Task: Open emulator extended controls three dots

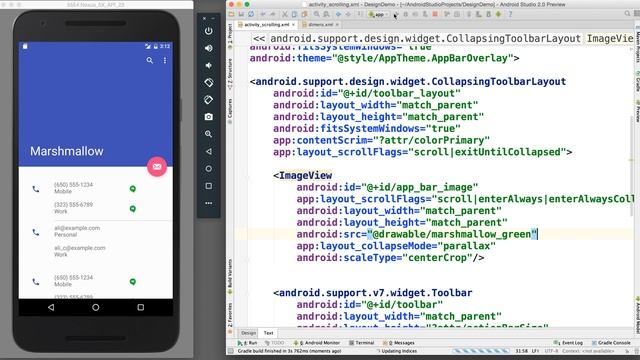Action: [x=209, y=203]
